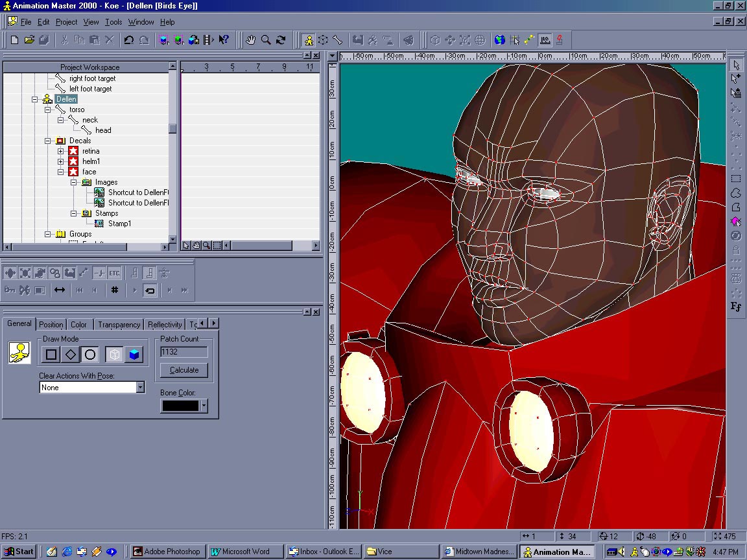Click the Undo arrow icon
Viewport: 747px width, 560px height.
[x=128, y=40]
